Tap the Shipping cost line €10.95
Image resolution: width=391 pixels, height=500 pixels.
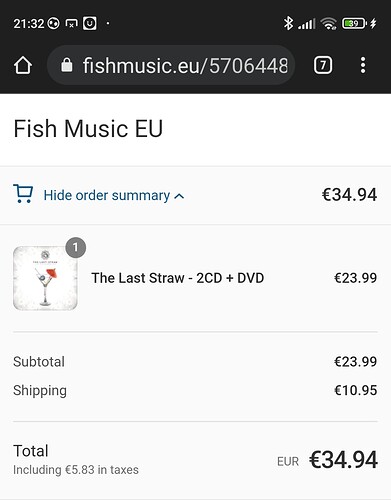[195, 390]
